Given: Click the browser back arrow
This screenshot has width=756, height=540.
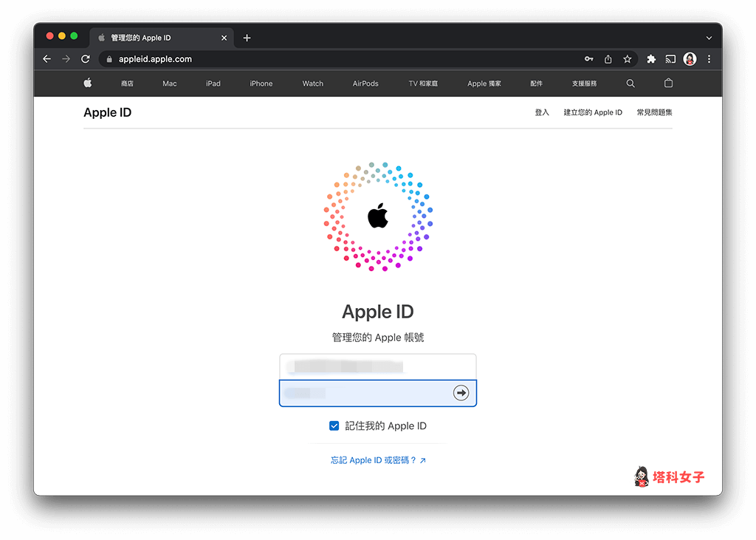Looking at the screenshot, I should [x=47, y=59].
